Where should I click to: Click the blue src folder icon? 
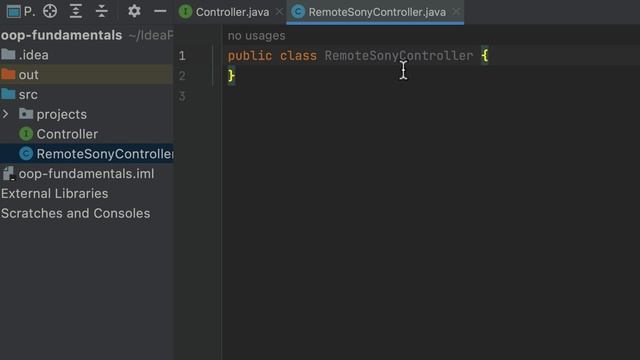(x=8, y=94)
